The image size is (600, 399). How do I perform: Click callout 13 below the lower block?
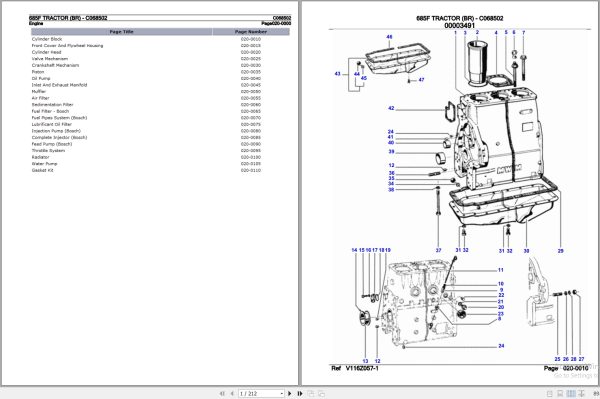point(365,361)
